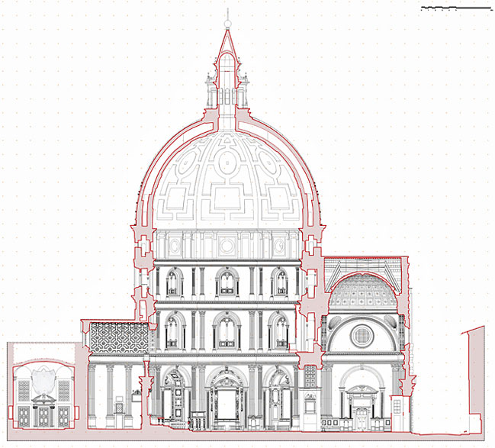Click the coffered half-dome of the right chapel
495x448 pixels.
362,291
